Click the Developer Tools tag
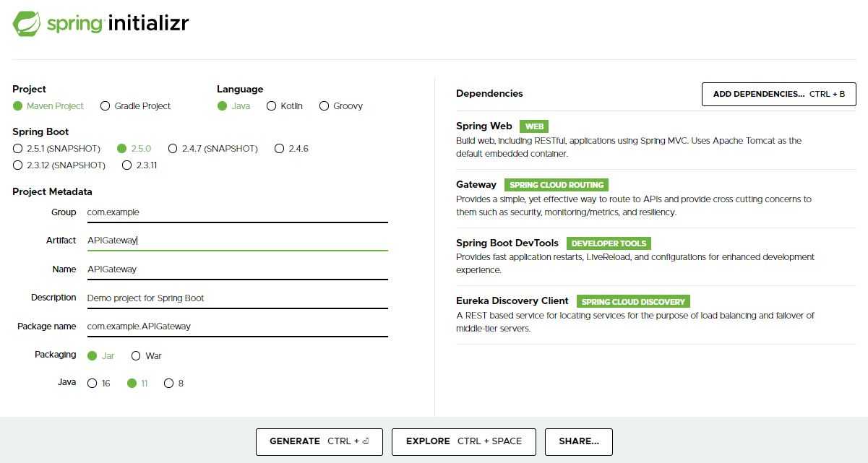Viewport: 868px width, 463px height. [609, 243]
